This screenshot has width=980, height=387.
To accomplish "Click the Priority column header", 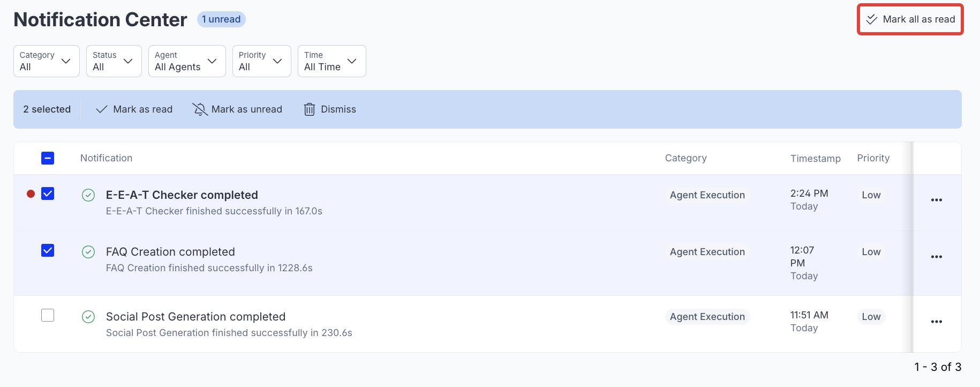I will [x=873, y=158].
